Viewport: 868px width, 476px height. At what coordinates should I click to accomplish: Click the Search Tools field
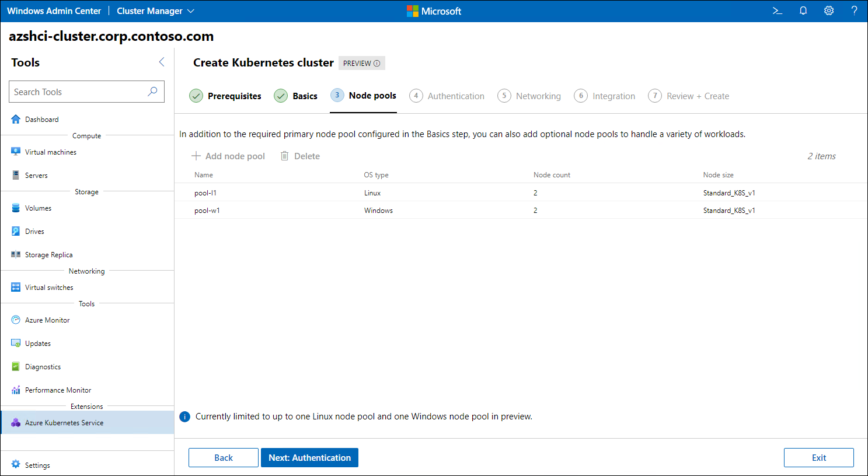point(86,92)
